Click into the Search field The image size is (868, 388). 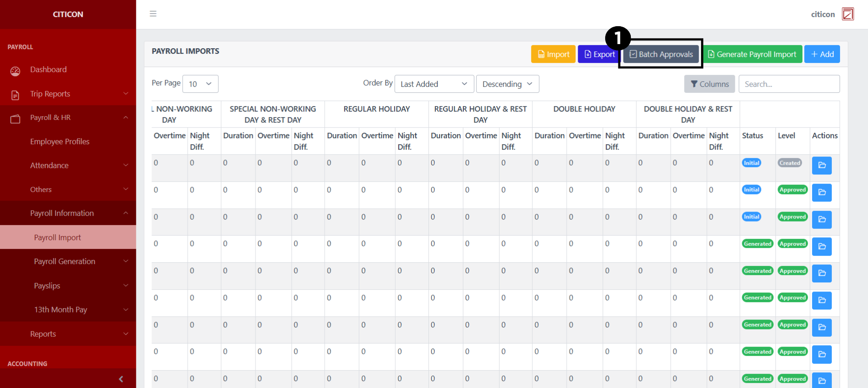click(789, 84)
